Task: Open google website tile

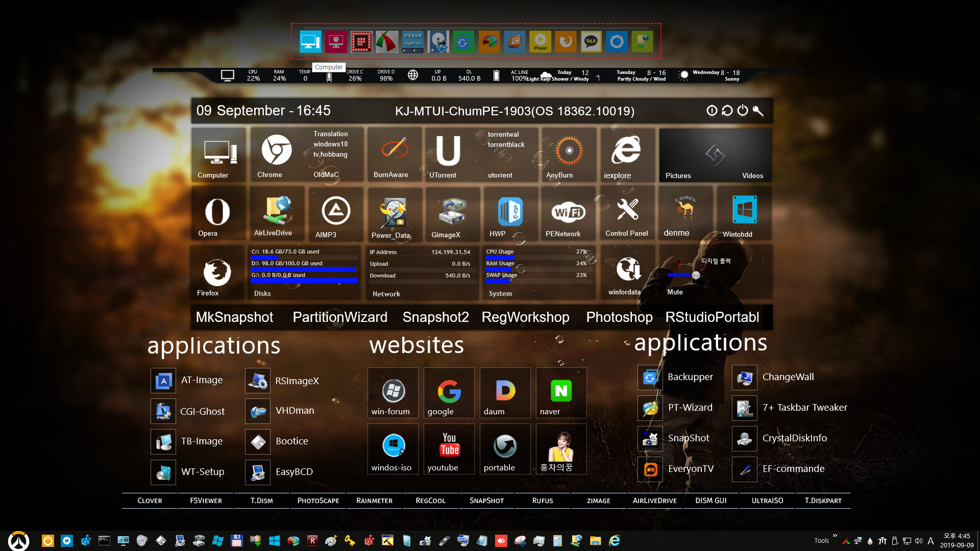Action: (x=449, y=392)
